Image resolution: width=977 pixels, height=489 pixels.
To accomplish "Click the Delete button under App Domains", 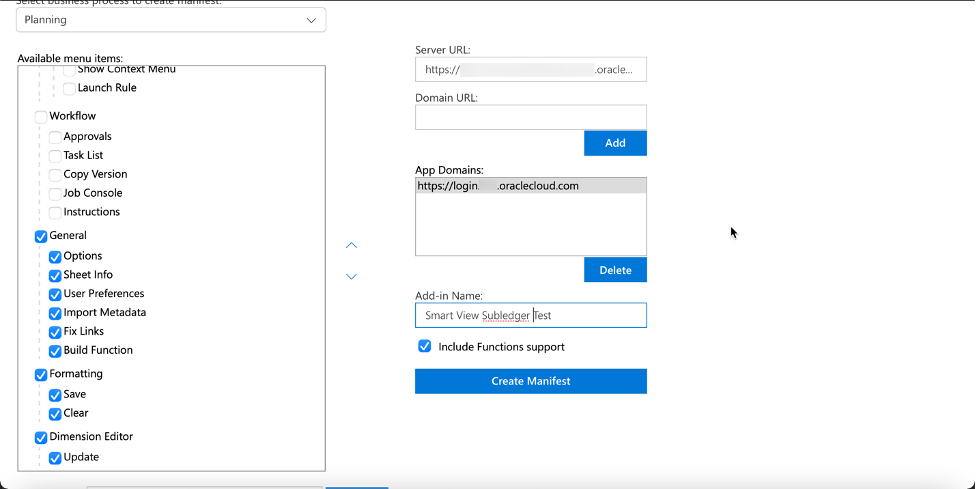I will point(615,270).
